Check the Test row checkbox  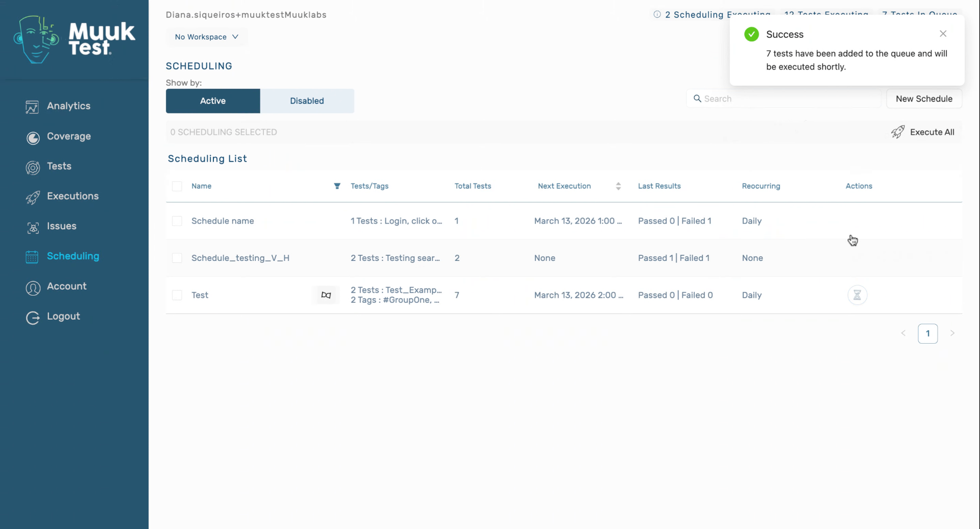tap(177, 295)
